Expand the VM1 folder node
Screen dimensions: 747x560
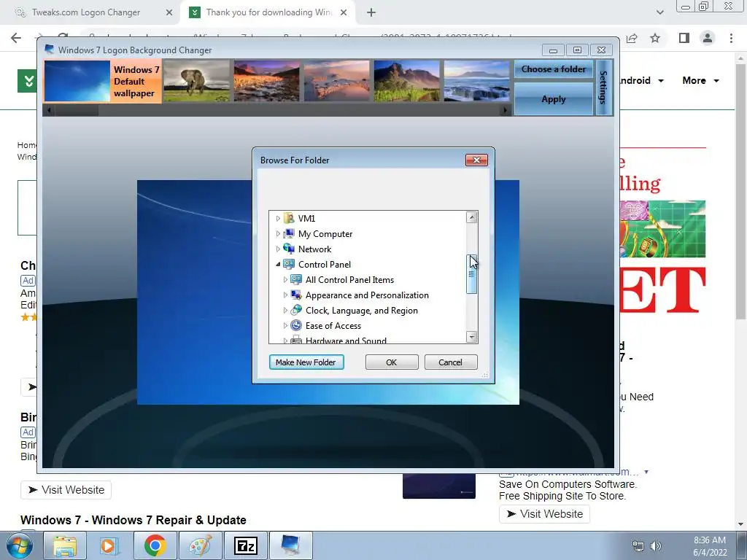[x=278, y=219]
